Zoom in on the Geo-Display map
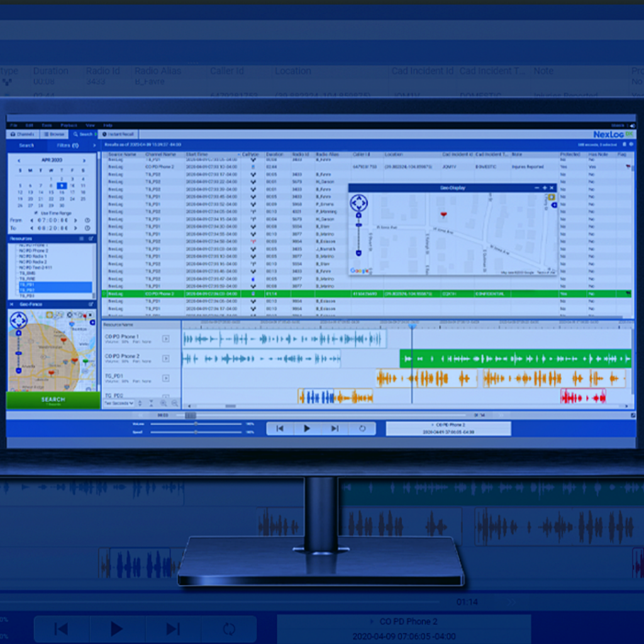The image size is (644, 644). (x=358, y=216)
